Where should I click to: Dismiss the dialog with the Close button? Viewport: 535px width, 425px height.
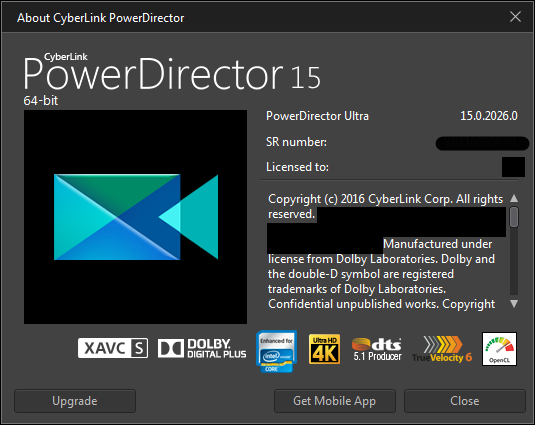(x=465, y=401)
